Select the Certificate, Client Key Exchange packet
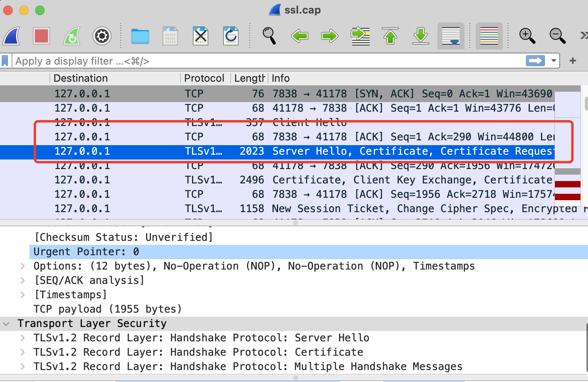This screenshot has width=588, height=382. (x=277, y=180)
